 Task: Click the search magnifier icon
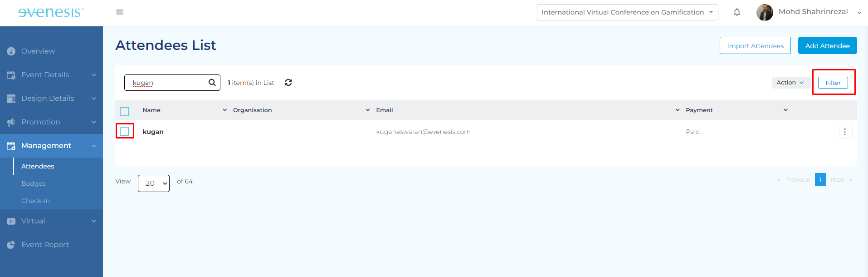coord(212,82)
